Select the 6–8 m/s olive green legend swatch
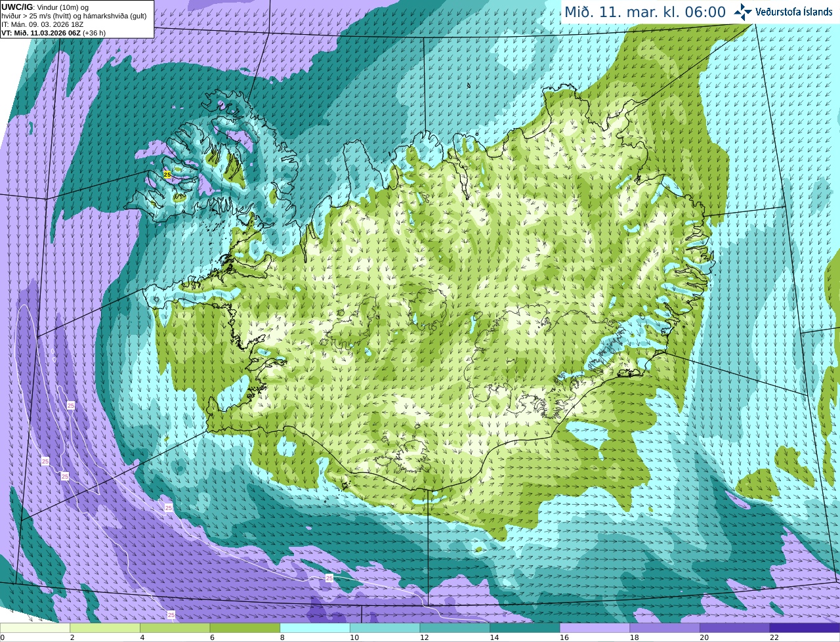840x642 pixels. pyautogui.click(x=245, y=628)
